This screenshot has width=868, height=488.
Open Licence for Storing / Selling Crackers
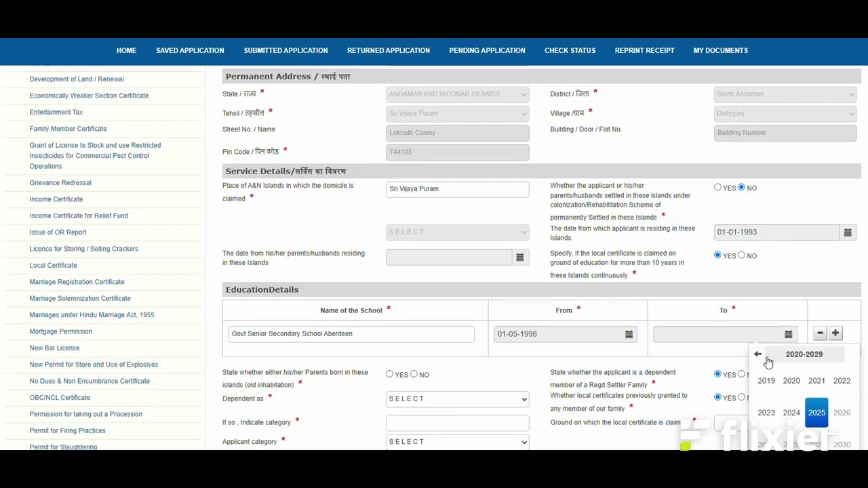(83, 249)
